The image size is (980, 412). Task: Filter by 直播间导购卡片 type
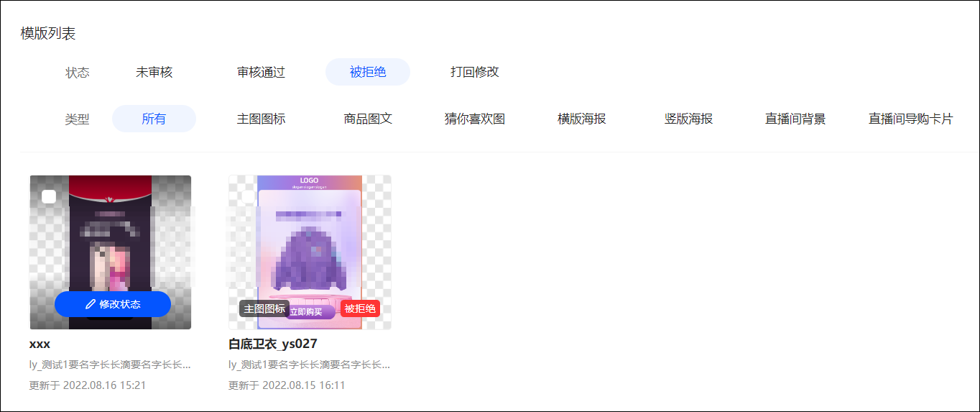tap(911, 119)
